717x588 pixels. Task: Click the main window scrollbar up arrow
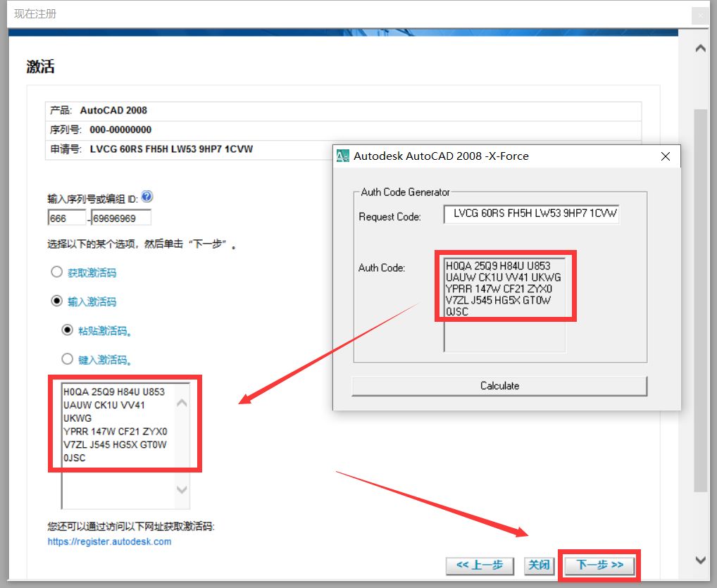(700, 48)
